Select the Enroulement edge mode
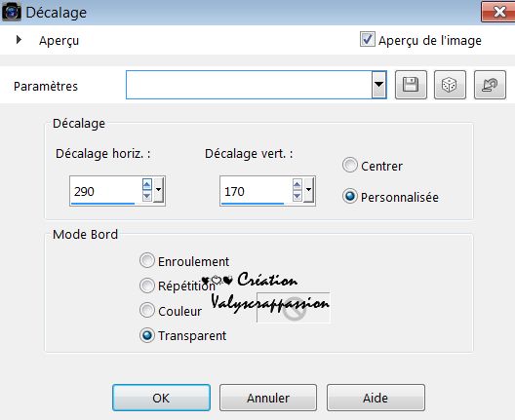 (147, 260)
